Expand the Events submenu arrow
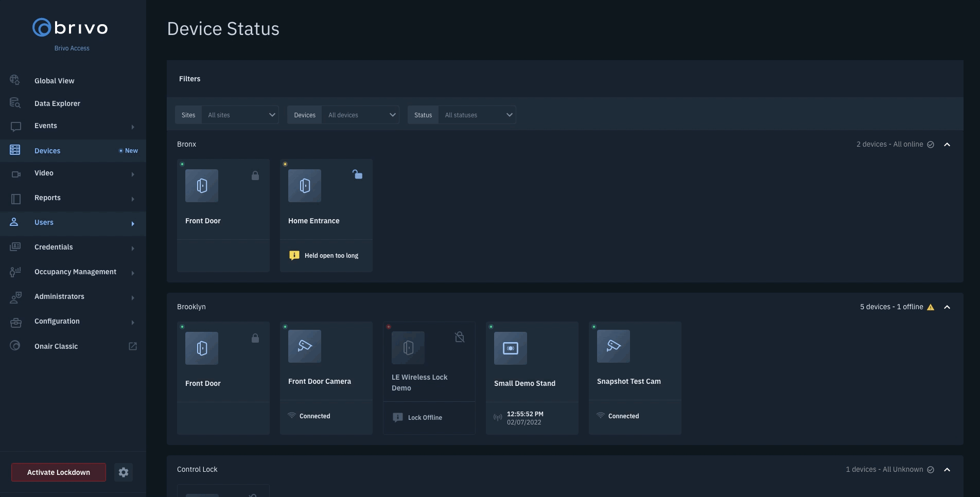980x497 pixels. pos(133,127)
